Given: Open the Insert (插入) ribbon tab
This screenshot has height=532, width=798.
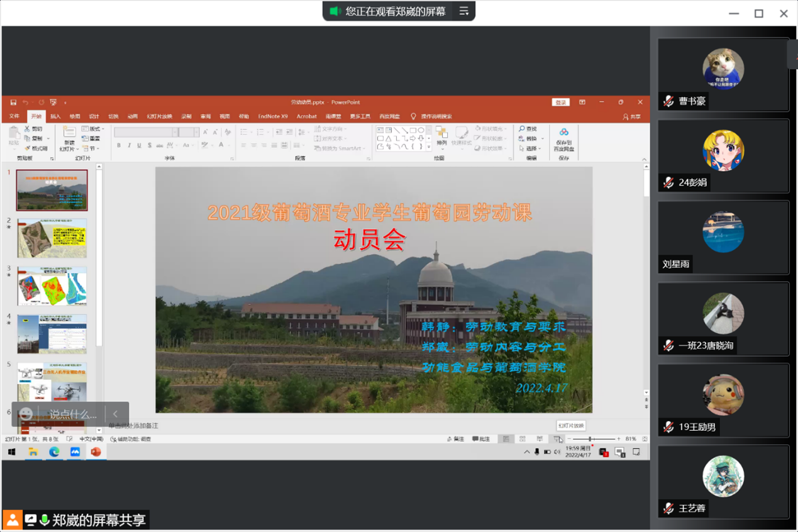Looking at the screenshot, I should [x=55, y=116].
